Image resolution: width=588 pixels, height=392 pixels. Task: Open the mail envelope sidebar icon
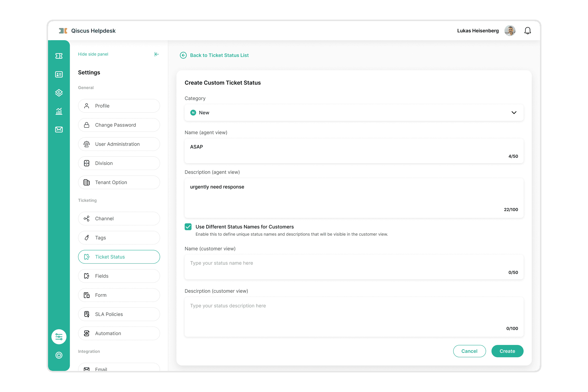pos(59,130)
